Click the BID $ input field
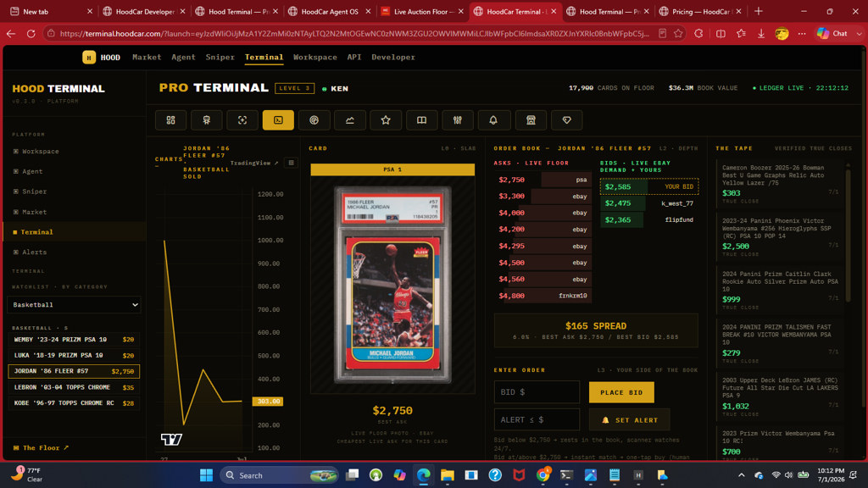The width and height of the screenshot is (868, 488). coord(537,392)
